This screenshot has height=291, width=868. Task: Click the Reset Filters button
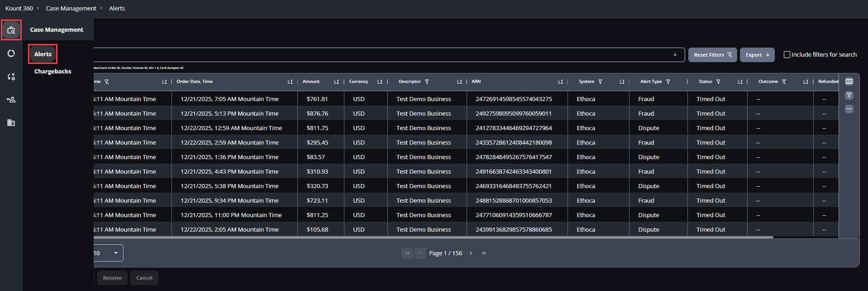pos(712,55)
